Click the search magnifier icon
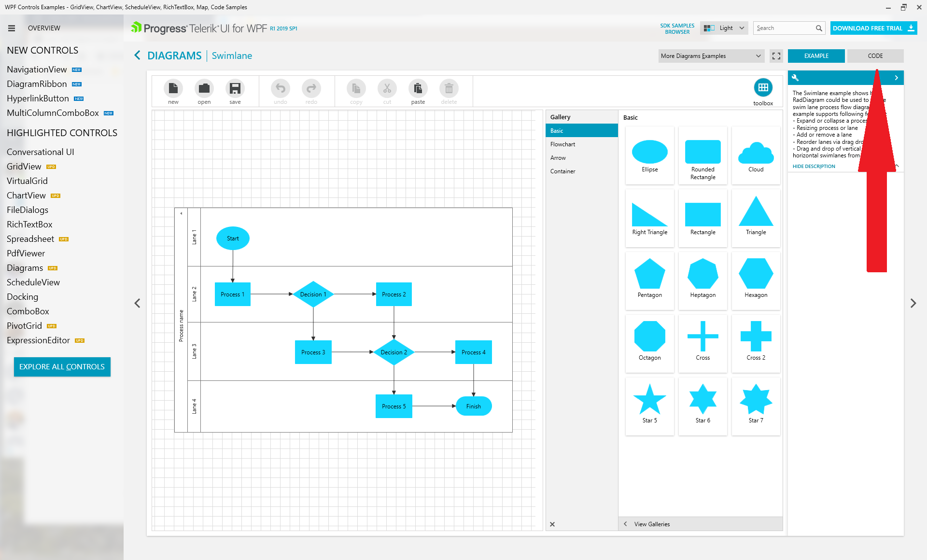The image size is (927, 560). coord(819,28)
